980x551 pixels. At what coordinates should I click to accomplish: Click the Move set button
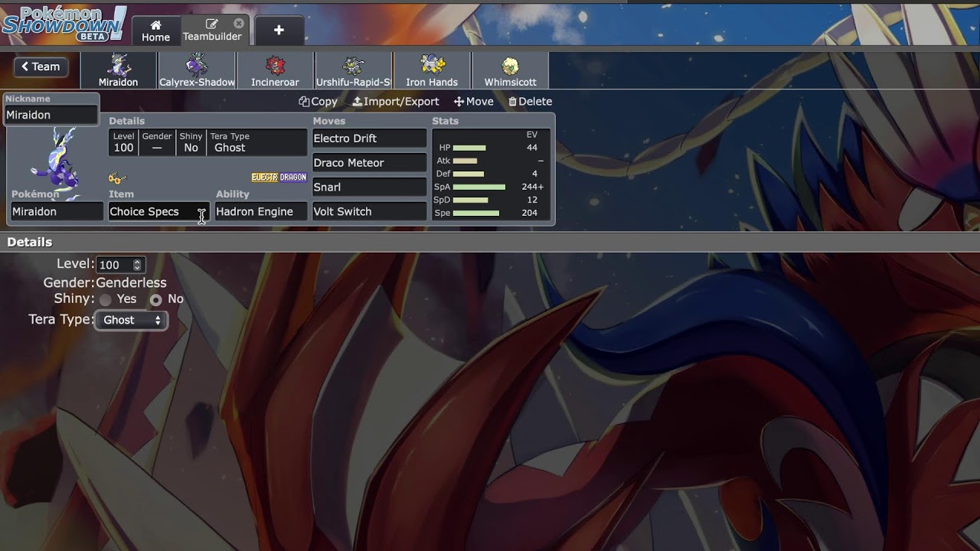474,101
